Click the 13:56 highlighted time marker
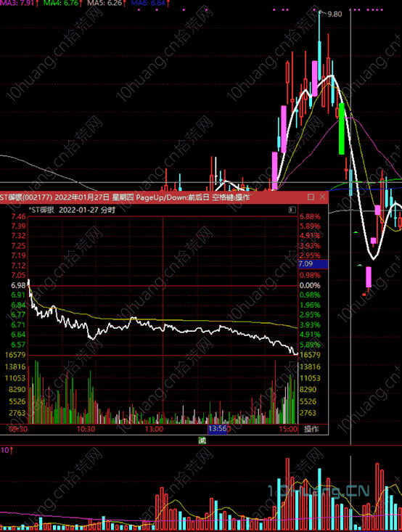Image resolution: width=402 pixels, height=532 pixels. 218,429
